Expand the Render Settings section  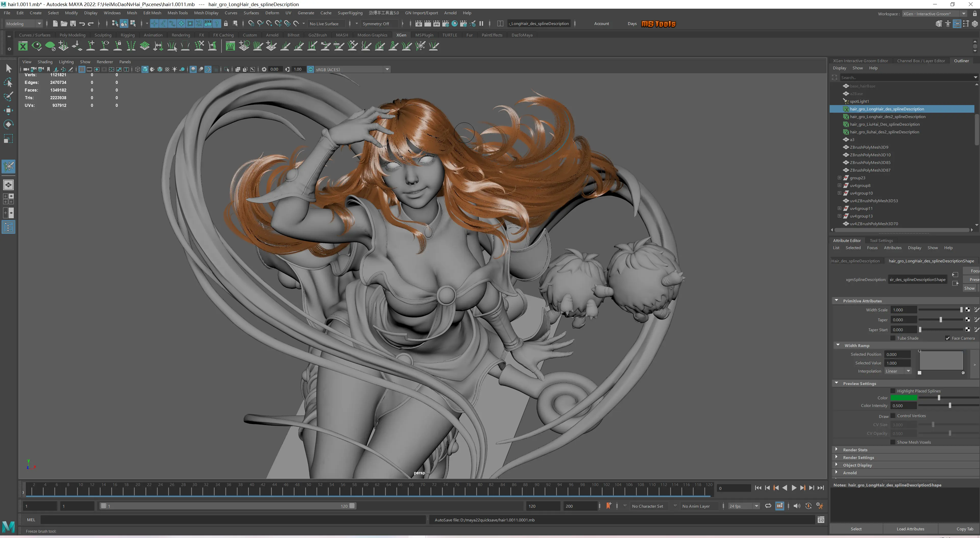(836, 457)
